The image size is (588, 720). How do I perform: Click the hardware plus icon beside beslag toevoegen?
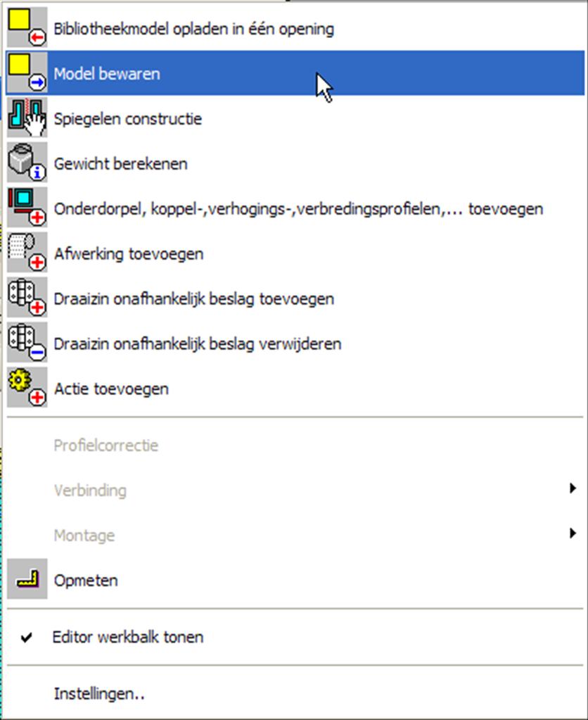[27, 298]
